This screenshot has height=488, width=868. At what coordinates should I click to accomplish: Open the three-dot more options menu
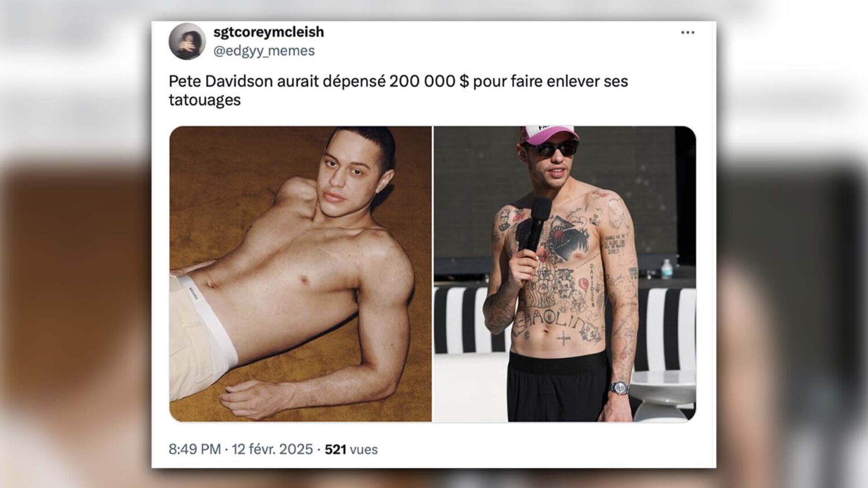click(687, 32)
